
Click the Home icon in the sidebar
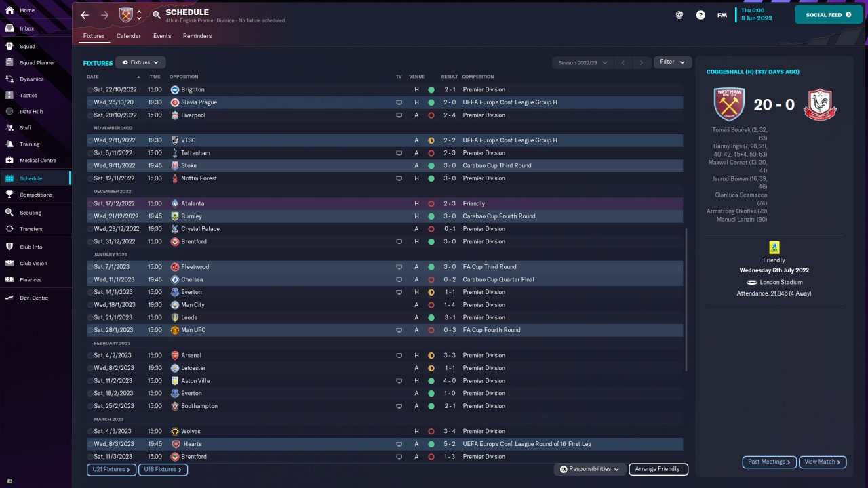(x=9, y=11)
